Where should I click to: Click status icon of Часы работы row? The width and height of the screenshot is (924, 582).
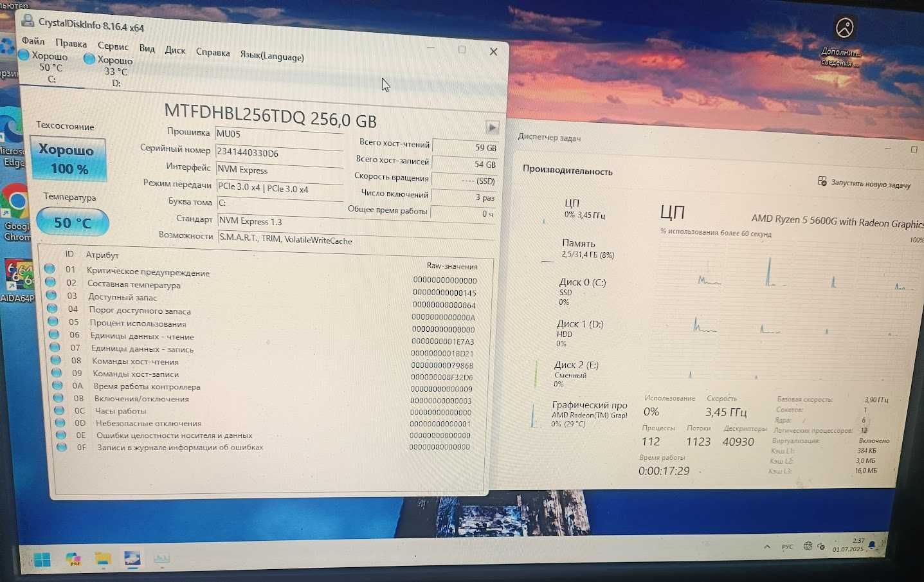(x=59, y=410)
